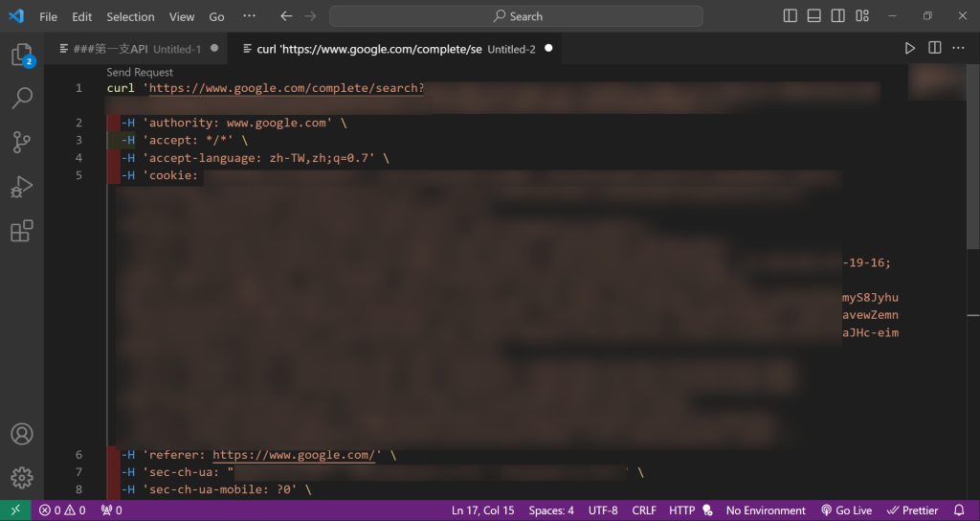
Task: Open the Source Control view
Action: 22,142
